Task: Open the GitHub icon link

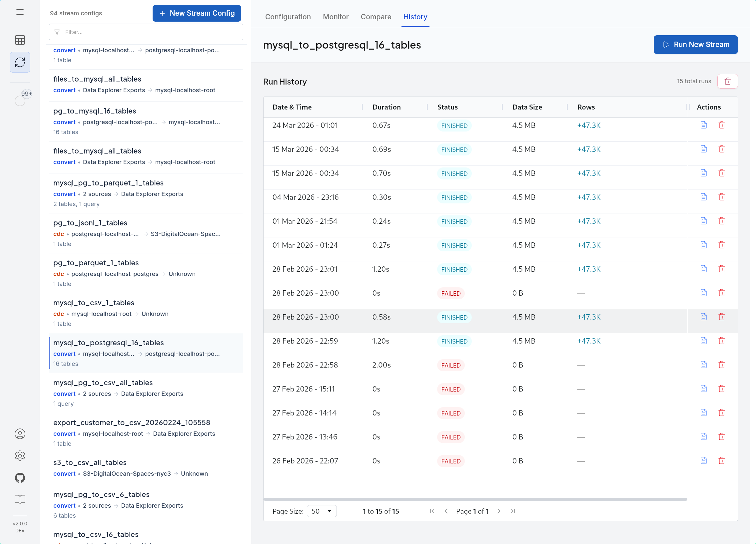Action: [20, 478]
